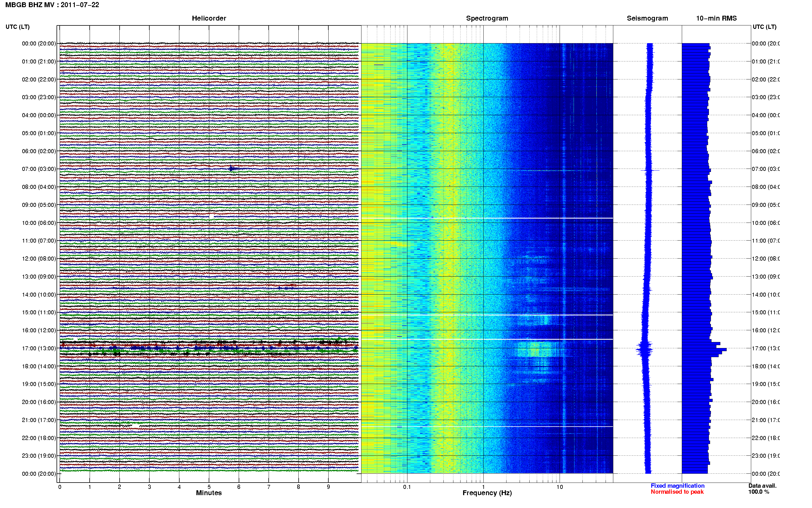The width and height of the screenshot is (812, 508).
Task: Select left-axis label "20:00 (16:00)"
Action: (x=39, y=402)
